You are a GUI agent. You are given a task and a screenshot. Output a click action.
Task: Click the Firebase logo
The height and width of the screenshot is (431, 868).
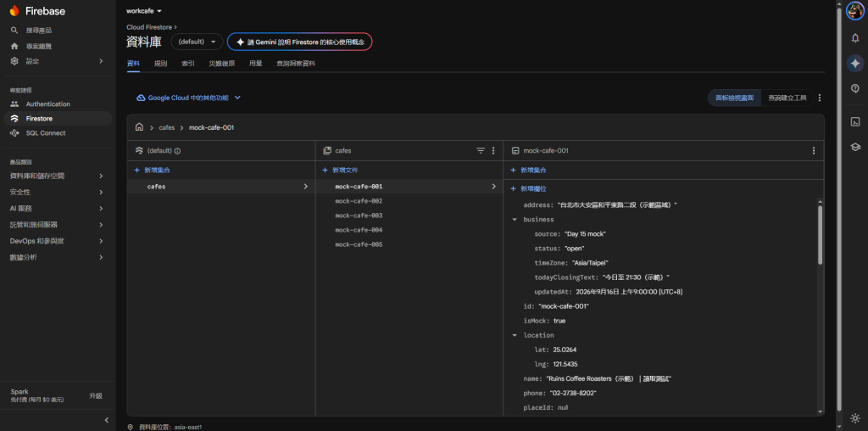tap(37, 11)
